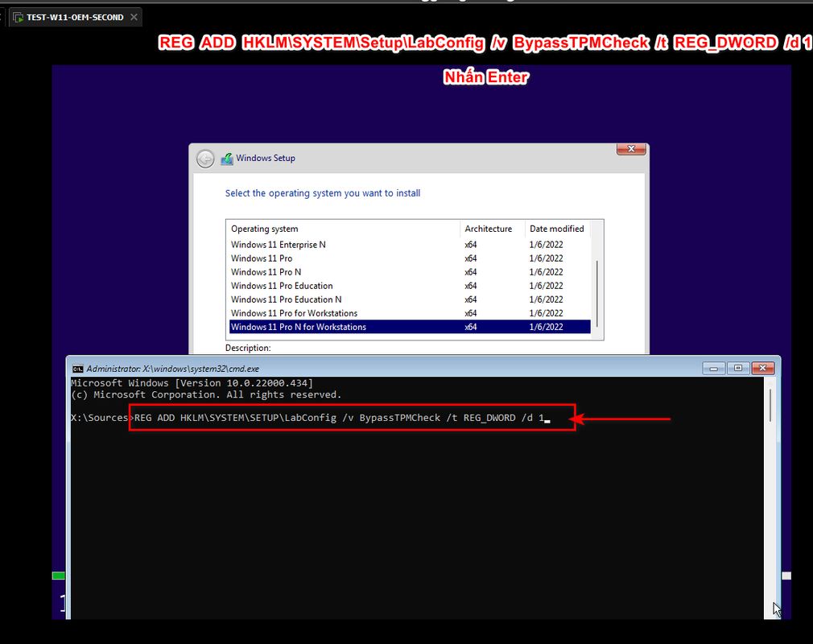This screenshot has width=813, height=644.
Task: Select Windows 11 Enterprise N
Action: click(x=410, y=245)
